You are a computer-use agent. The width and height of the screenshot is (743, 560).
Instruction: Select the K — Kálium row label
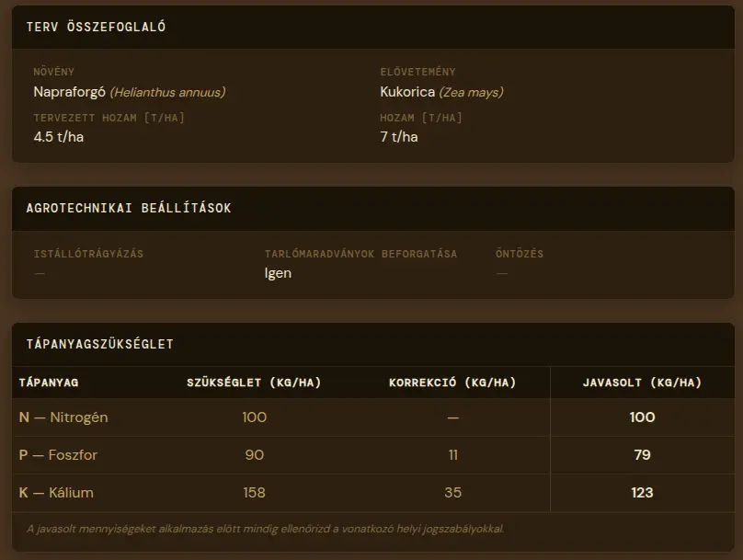tap(56, 493)
